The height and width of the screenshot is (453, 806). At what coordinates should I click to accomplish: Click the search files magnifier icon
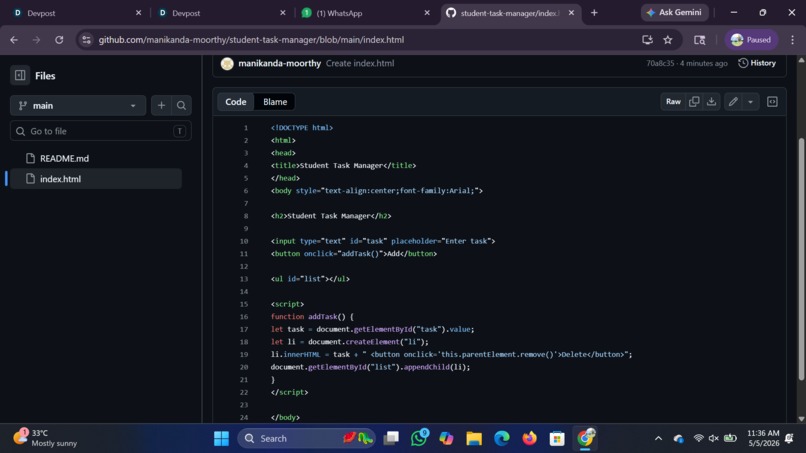pos(181,105)
